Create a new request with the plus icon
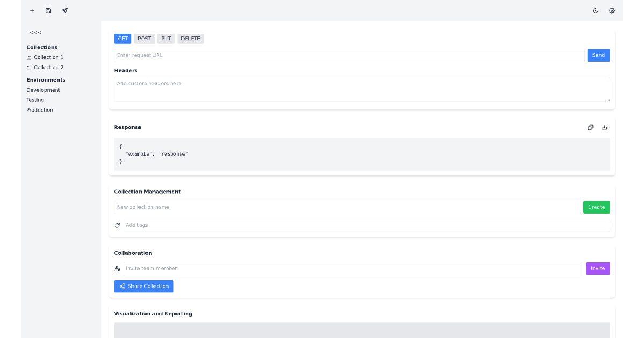644x338 pixels. click(32, 11)
